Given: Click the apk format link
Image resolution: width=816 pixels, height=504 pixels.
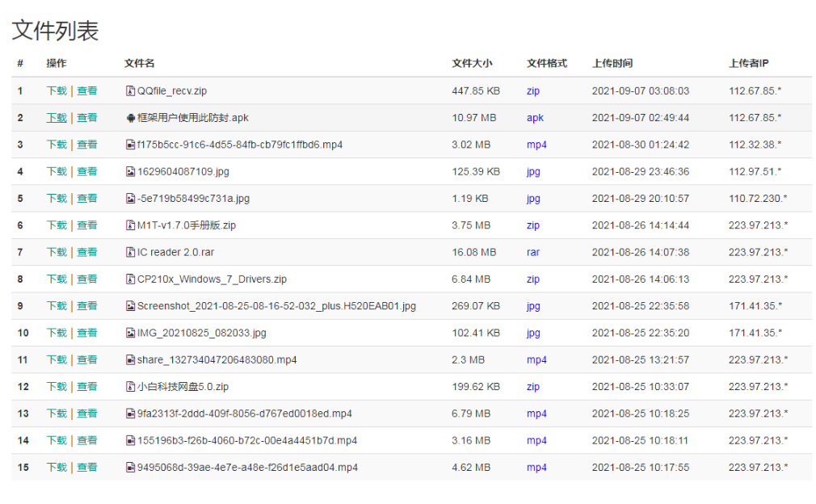Looking at the screenshot, I should [535, 118].
